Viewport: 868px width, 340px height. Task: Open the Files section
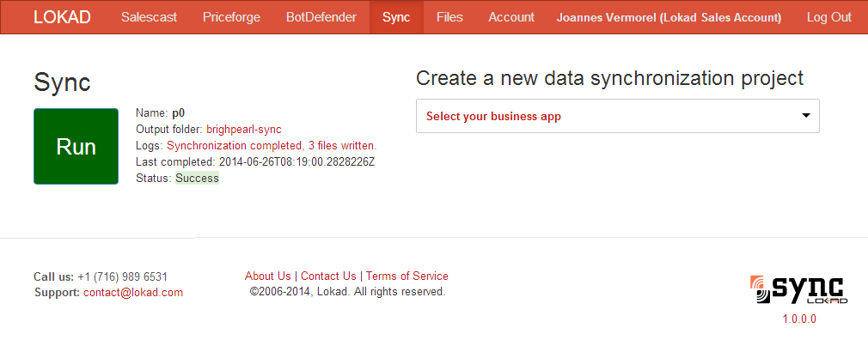(449, 17)
